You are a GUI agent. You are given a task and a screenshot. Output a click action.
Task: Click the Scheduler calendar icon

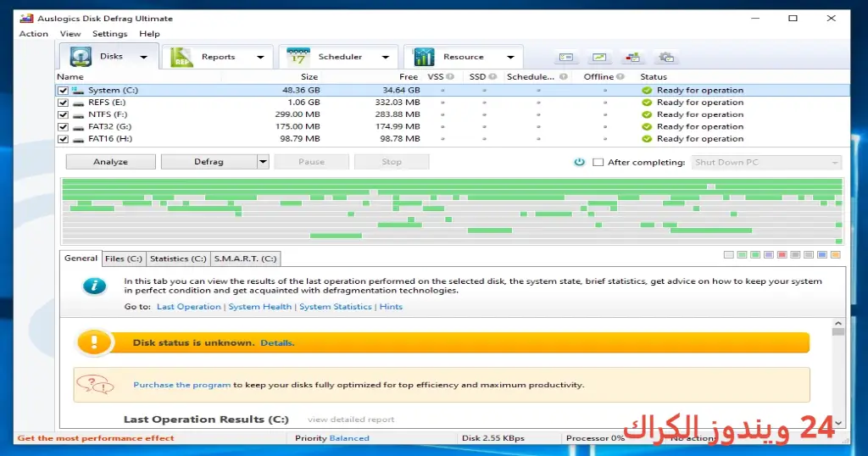(x=298, y=57)
